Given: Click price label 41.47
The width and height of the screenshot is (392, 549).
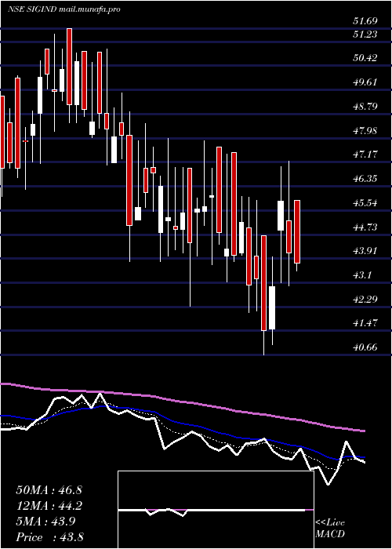Looking at the screenshot, I should (x=365, y=323).
